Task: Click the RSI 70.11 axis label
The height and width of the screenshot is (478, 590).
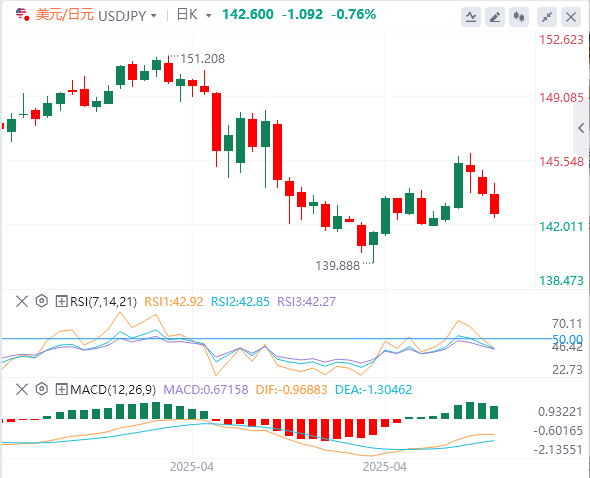Action: 567,324
